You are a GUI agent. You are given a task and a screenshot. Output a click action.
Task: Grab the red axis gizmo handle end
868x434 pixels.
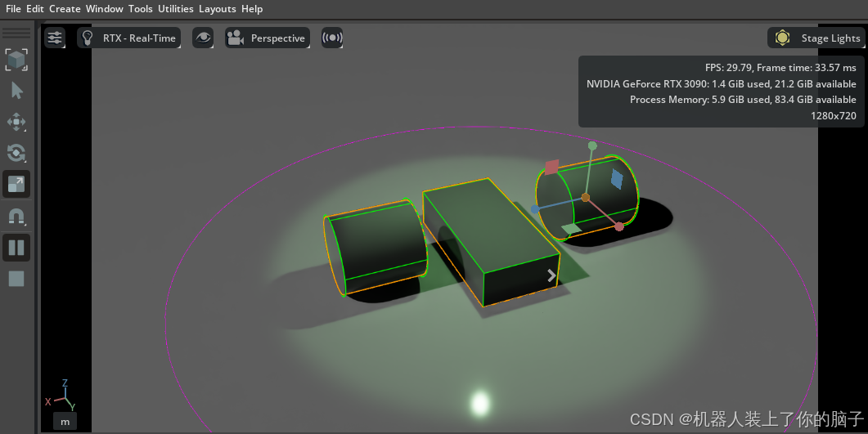click(x=619, y=226)
